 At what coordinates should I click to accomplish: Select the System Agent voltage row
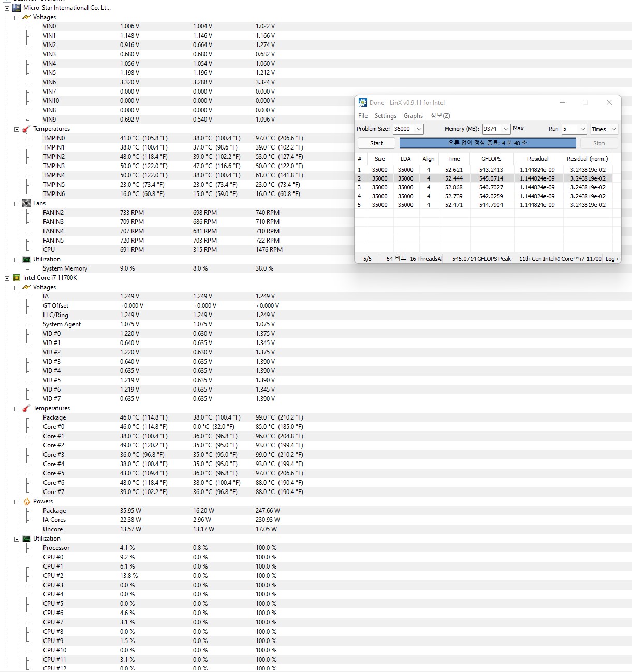pos(336,324)
